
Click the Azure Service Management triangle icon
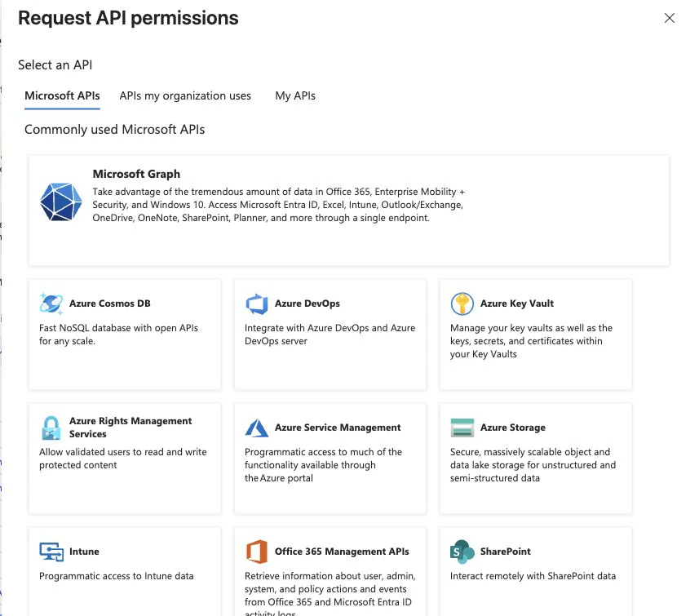257,428
